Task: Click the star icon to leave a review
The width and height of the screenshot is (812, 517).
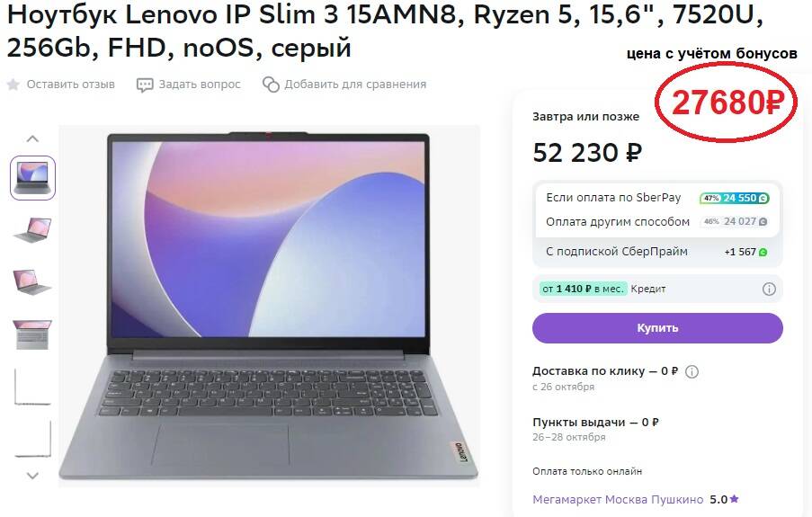Action: click(13, 85)
